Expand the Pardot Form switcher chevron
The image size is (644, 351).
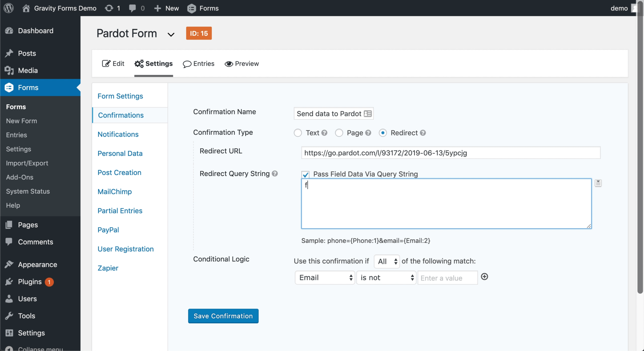click(171, 35)
